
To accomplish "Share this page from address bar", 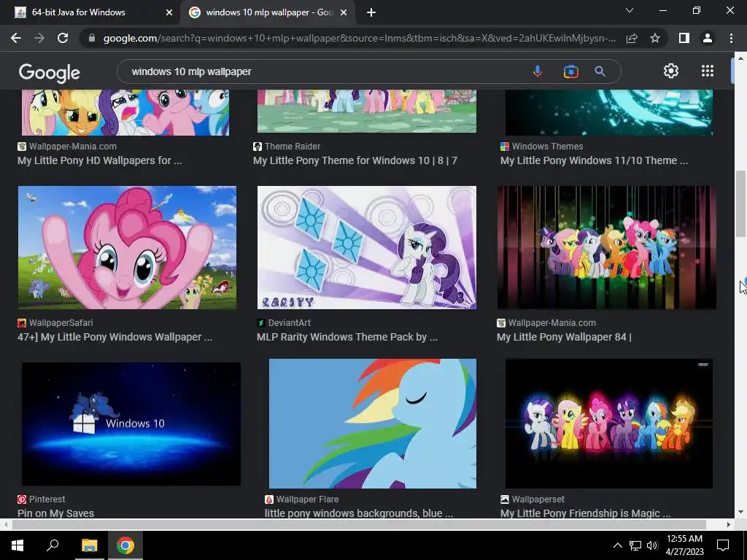I will click(x=632, y=38).
